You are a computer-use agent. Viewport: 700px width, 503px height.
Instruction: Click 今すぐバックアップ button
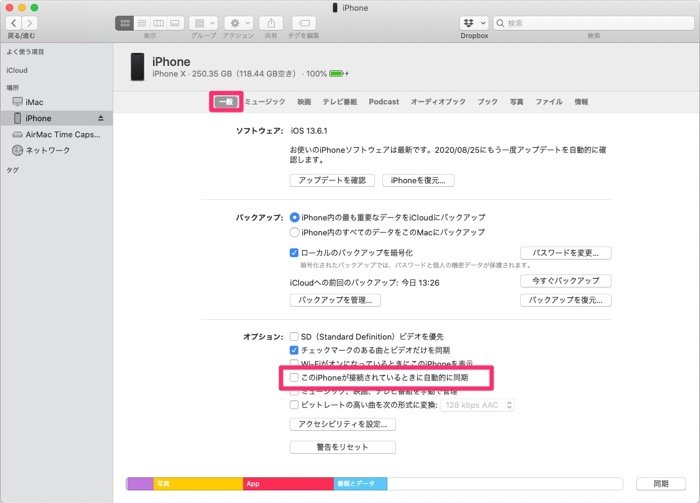566,281
